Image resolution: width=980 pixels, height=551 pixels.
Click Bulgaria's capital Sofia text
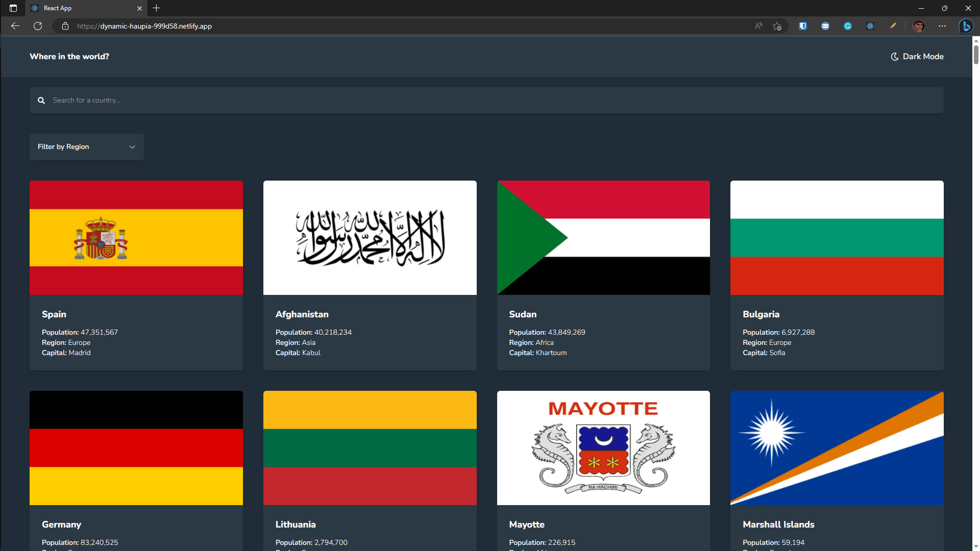click(777, 353)
